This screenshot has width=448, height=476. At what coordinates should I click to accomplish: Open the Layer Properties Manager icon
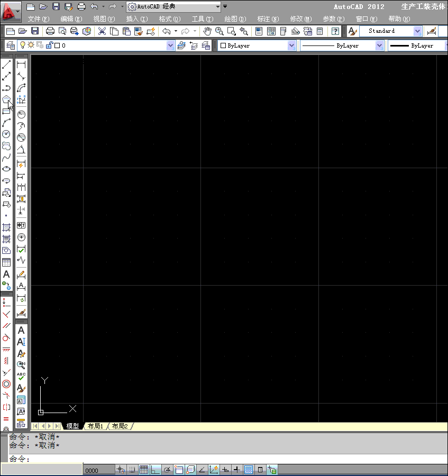[11, 45]
